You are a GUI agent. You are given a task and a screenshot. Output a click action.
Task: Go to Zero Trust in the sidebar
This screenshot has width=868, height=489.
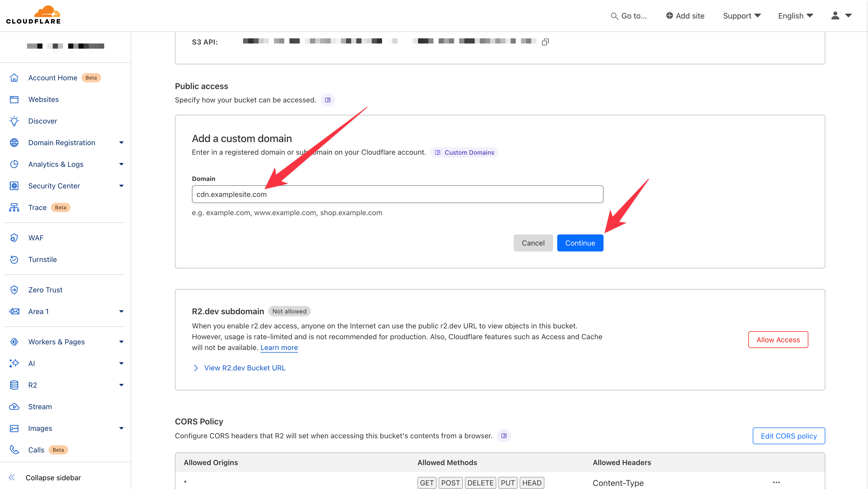click(46, 290)
